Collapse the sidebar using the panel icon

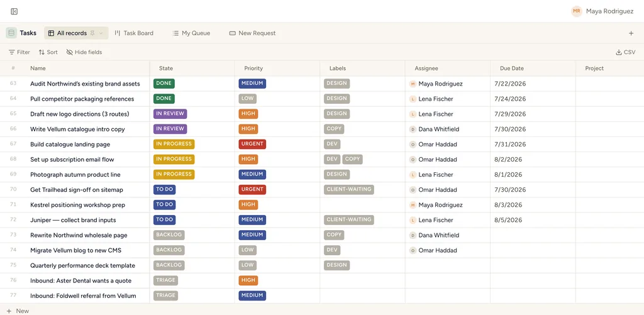point(14,11)
